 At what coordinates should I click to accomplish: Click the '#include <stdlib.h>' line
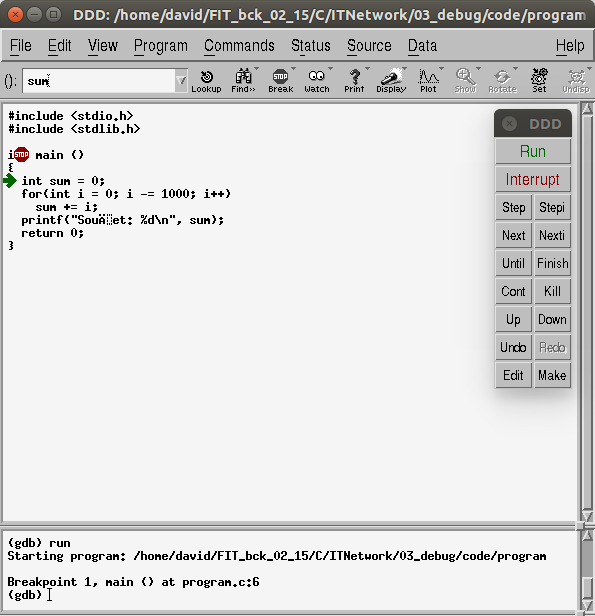coord(74,129)
